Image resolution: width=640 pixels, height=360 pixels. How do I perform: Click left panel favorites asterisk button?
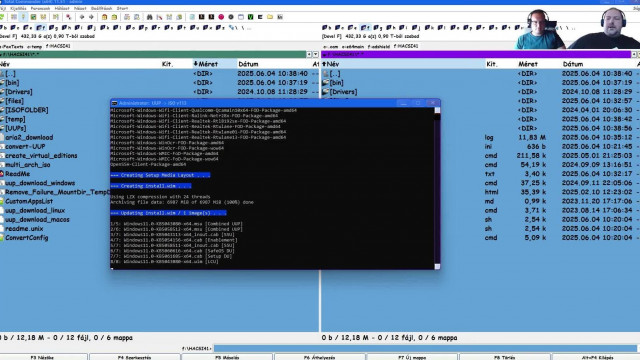point(309,54)
